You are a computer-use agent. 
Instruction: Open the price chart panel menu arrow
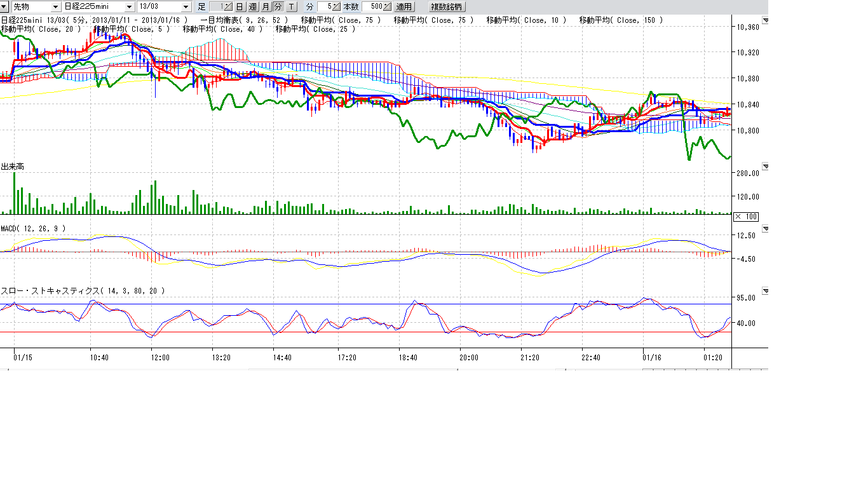765,20
